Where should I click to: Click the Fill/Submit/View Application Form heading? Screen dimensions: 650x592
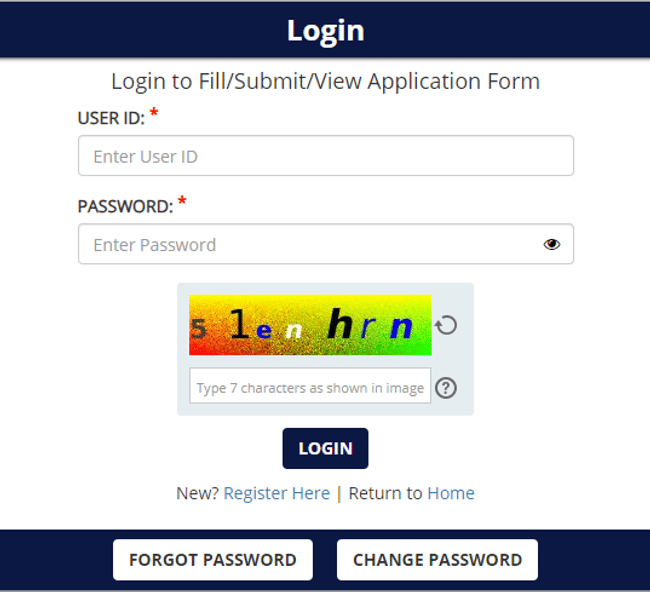[325, 81]
